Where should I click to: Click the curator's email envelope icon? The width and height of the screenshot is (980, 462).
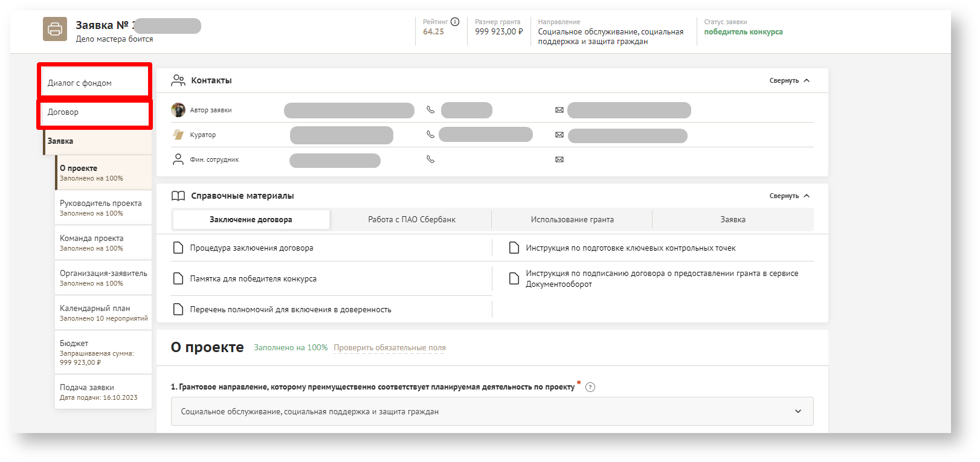[x=559, y=135]
